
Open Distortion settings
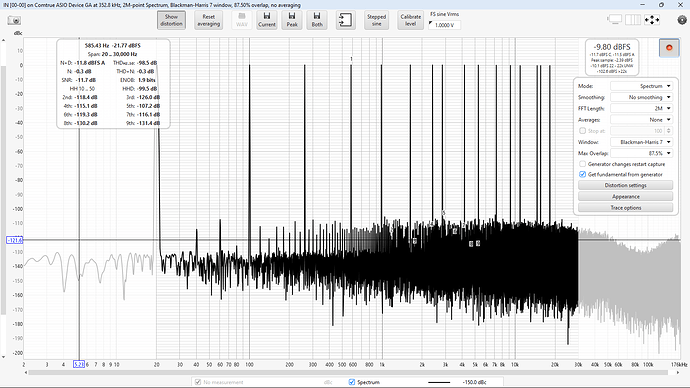click(625, 185)
